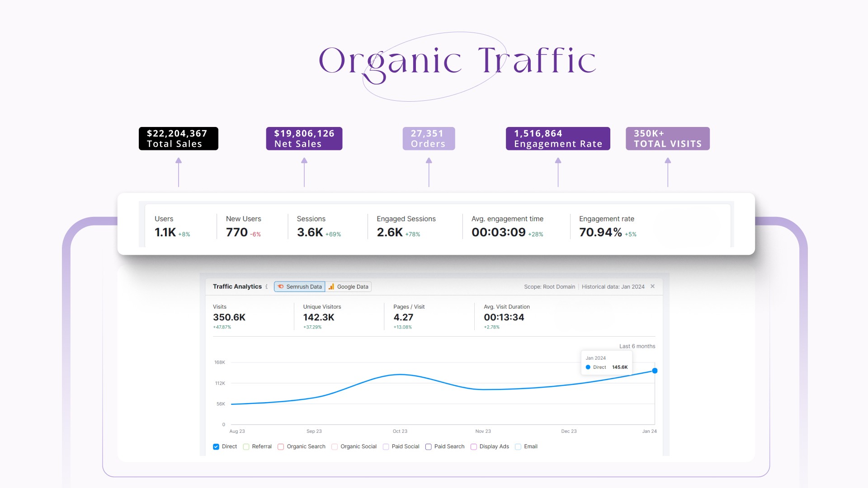Image resolution: width=868 pixels, height=488 pixels.
Task: Click the +47.87% visits change
Action: click(x=222, y=327)
